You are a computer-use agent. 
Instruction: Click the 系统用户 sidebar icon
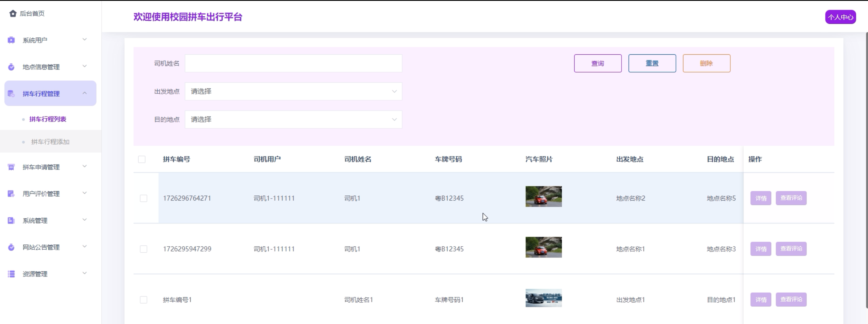tap(11, 40)
